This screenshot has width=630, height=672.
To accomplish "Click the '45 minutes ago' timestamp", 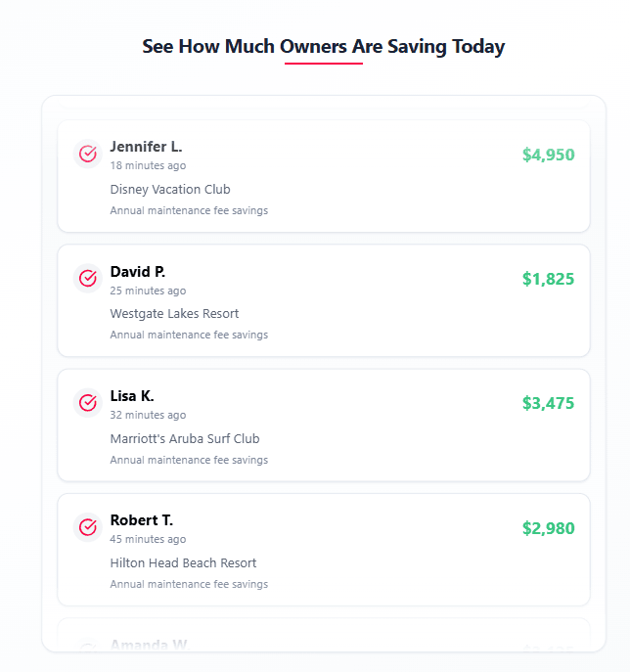I will tap(148, 539).
